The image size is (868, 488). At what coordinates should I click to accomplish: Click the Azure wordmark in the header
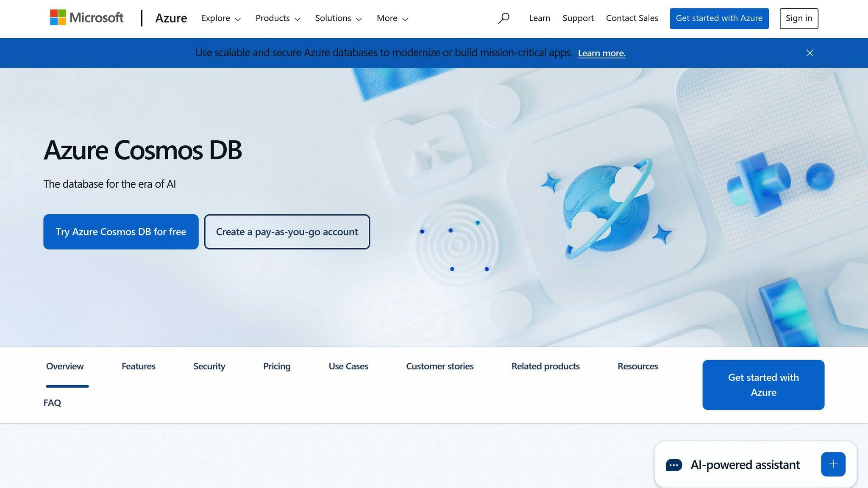[x=171, y=18]
